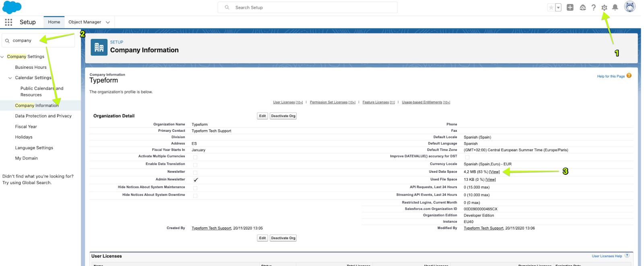Click the Trailhead guidance icon in header
Viewport: 644px width, 266px height.
click(x=582, y=8)
